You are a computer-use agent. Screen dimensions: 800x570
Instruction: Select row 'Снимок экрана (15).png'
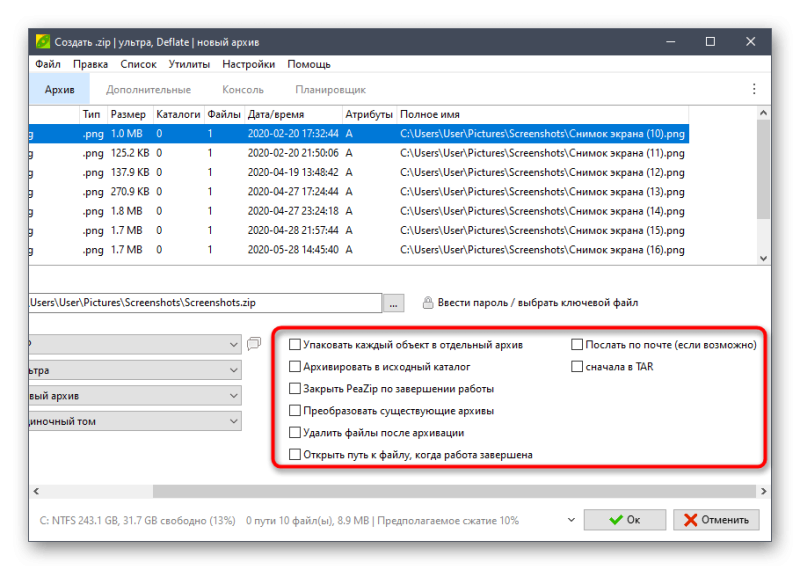click(359, 231)
